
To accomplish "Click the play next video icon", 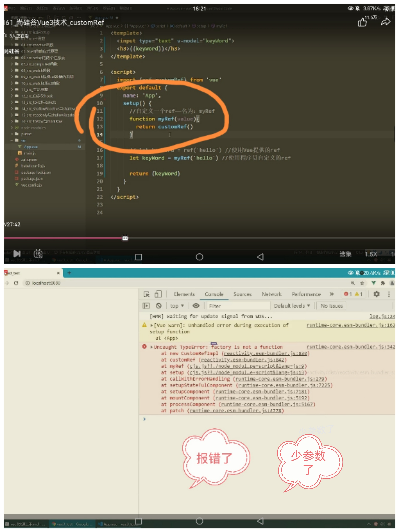I will (x=17, y=253).
